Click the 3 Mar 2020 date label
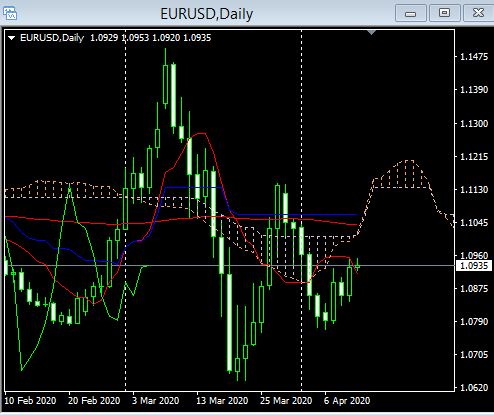 (x=156, y=400)
